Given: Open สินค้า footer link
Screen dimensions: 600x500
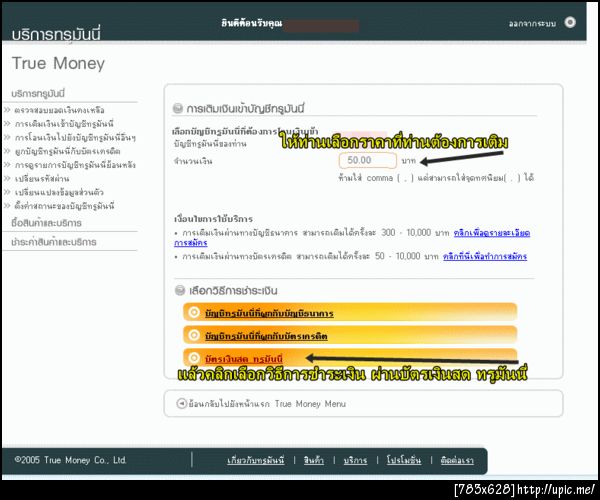Looking at the screenshot, I should point(314,460).
